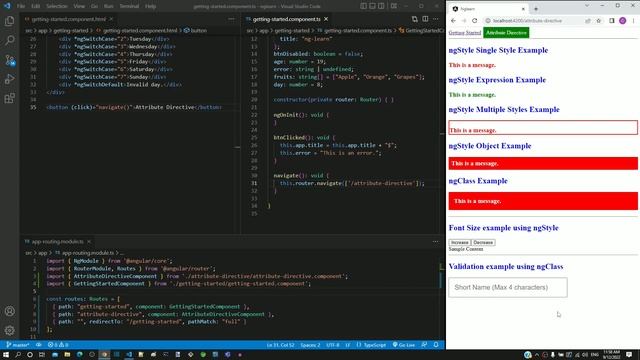Open the Chrome profile avatar

[x=622, y=21]
